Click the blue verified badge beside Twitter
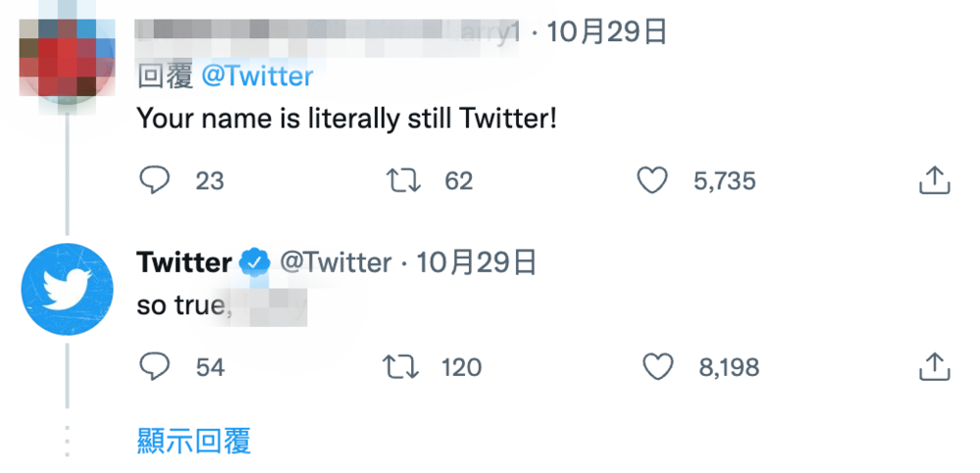 255,263
